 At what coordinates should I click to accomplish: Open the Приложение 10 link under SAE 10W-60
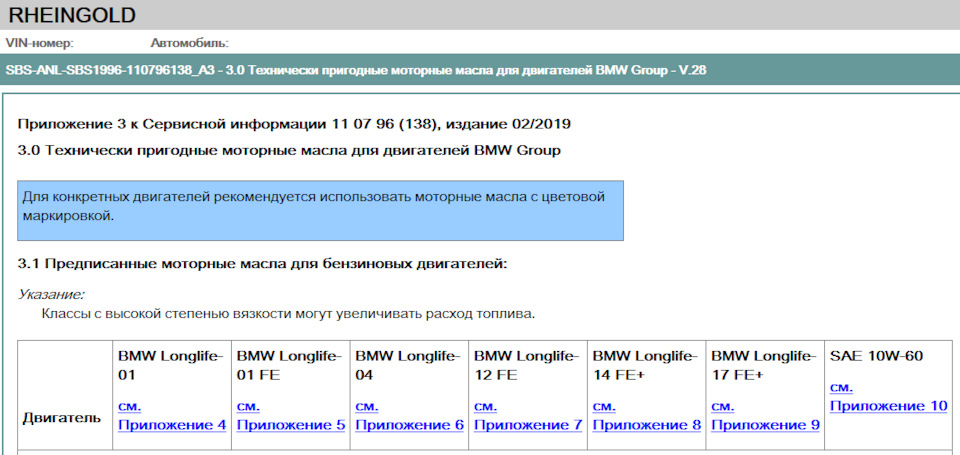point(888,406)
